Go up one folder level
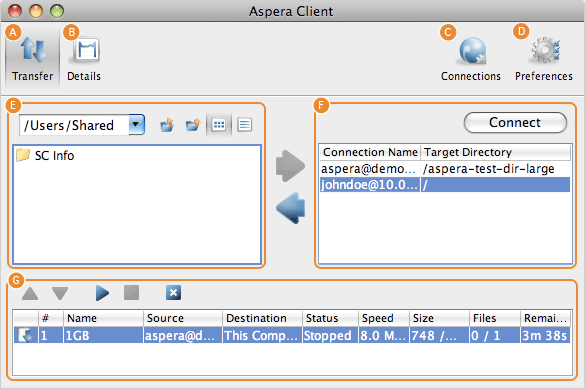This screenshot has height=389, width=585. click(x=167, y=125)
